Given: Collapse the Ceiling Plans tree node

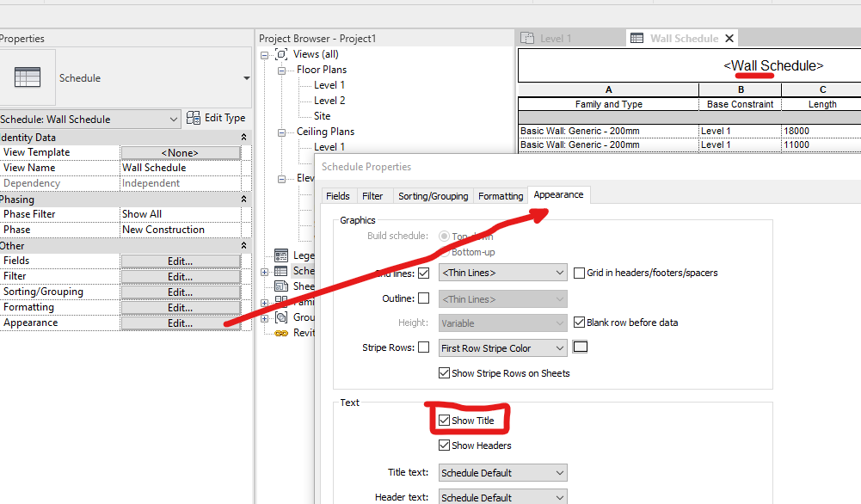Looking at the screenshot, I should (281, 132).
